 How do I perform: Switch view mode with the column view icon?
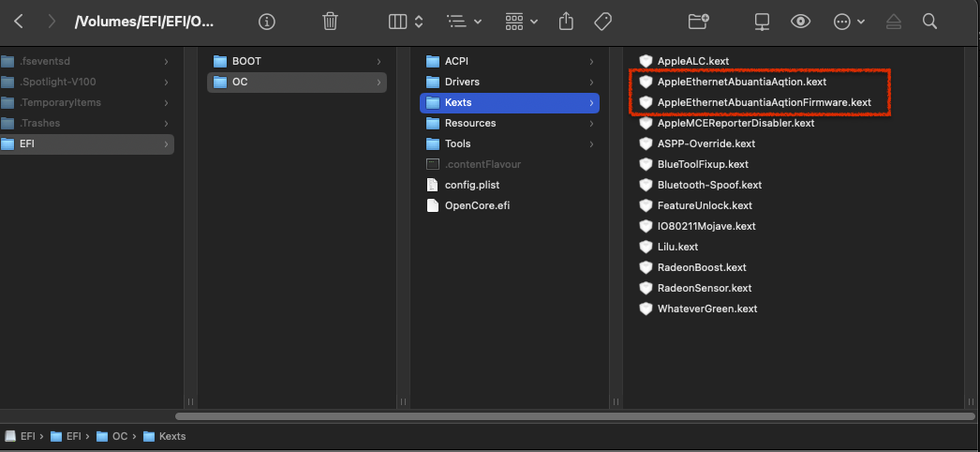(x=397, y=22)
